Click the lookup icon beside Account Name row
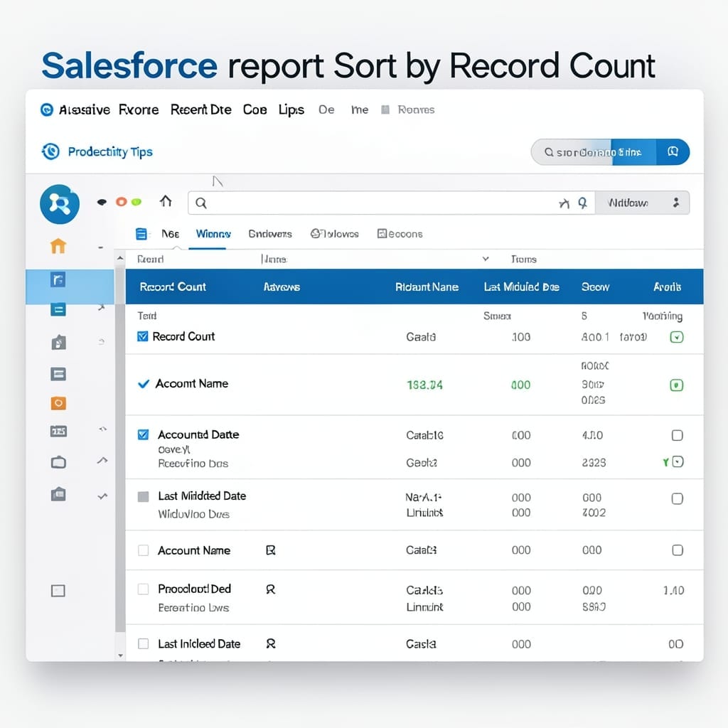Viewport: 728px width, 728px height. (x=271, y=550)
